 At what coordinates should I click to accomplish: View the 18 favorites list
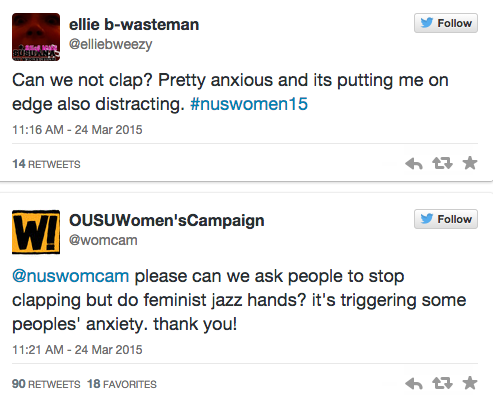(x=122, y=384)
